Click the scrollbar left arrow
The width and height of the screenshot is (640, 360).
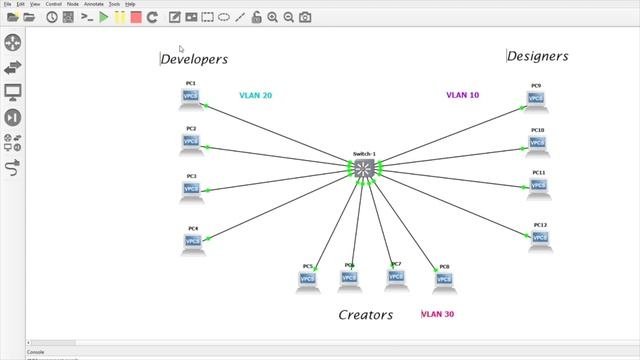[28, 343]
